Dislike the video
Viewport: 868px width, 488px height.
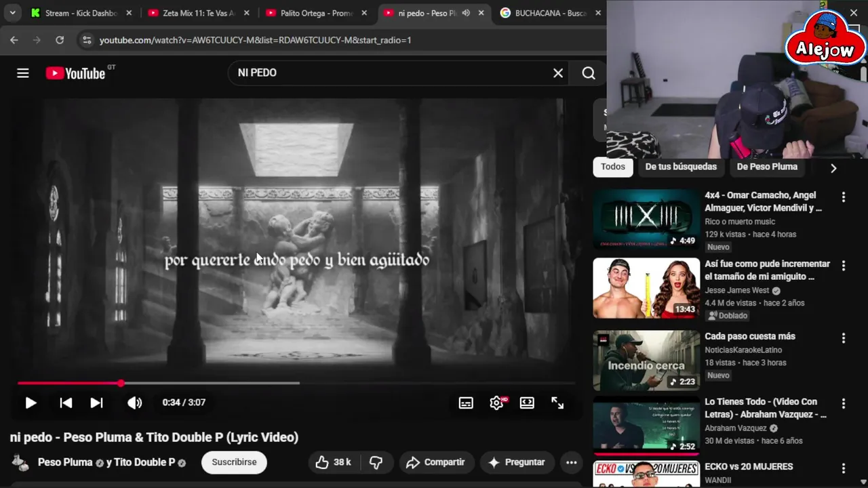pos(376,462)
